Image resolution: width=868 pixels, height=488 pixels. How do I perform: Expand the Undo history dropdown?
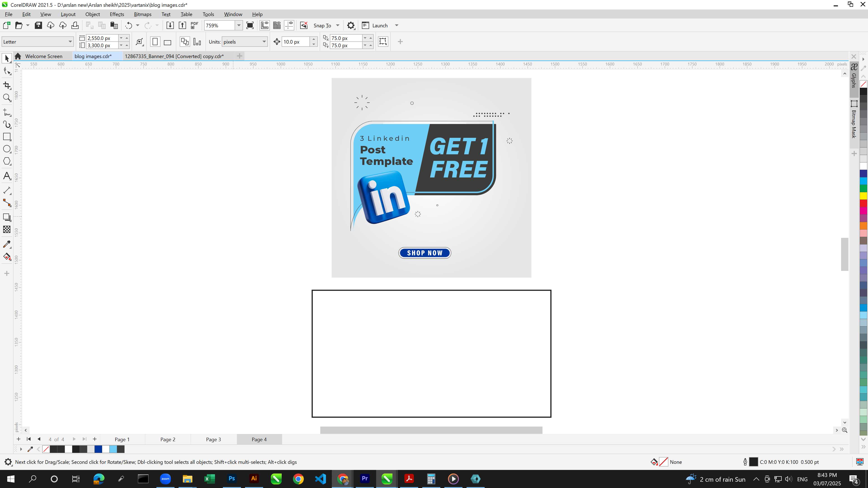tap(137, 26)
